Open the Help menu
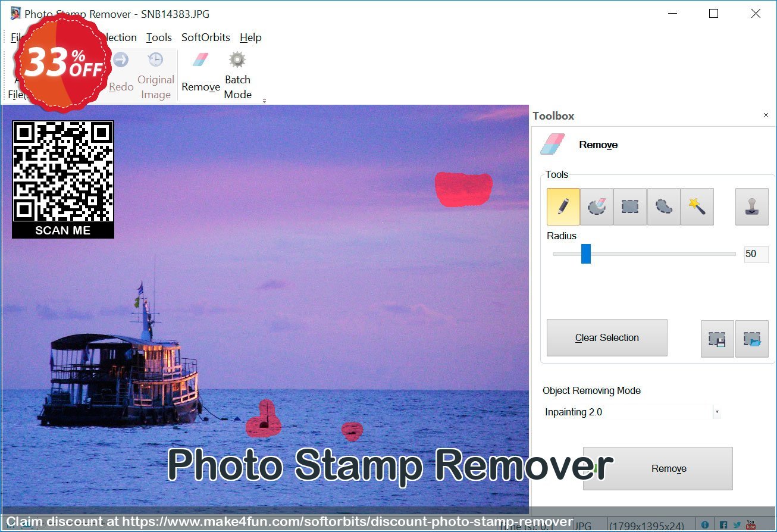This screenshot has width=777, height=532. point(250,37)
